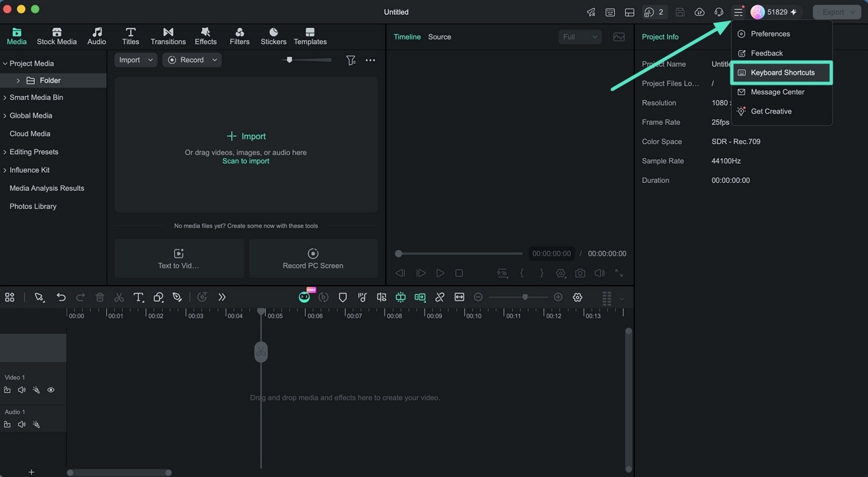Expand the Folder item arrow
The image size is (868, 477).
pyautogui.click(x=18, y=81)
